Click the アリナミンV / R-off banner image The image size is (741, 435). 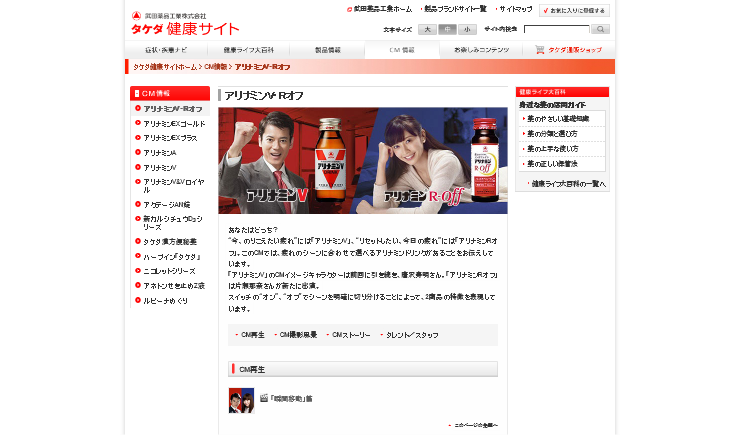[x=363, y=161]
